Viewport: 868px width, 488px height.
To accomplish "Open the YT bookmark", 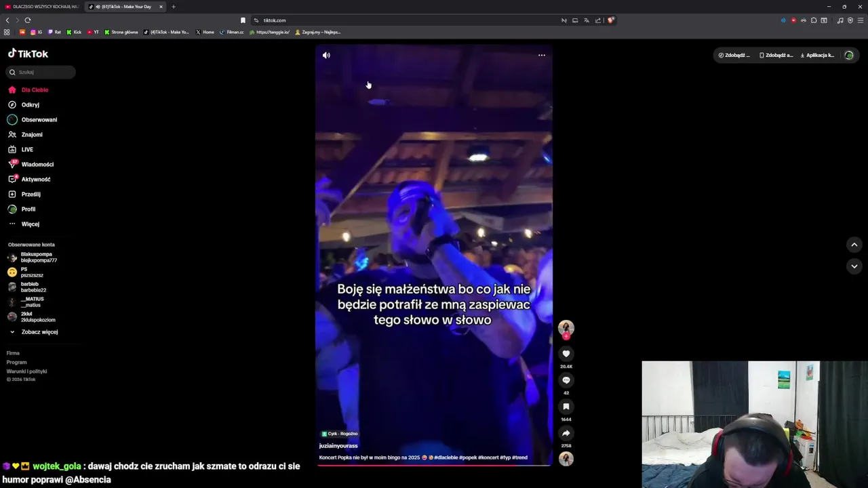I will point(93,32).
